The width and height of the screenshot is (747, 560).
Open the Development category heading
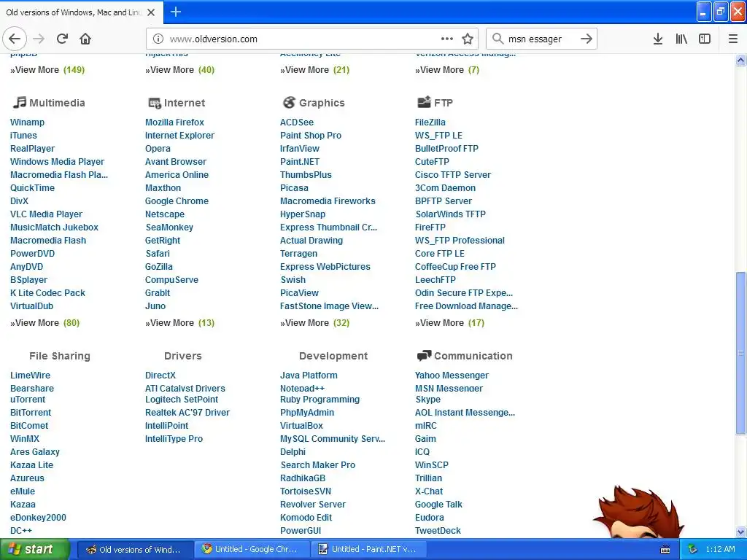[333, 356]
